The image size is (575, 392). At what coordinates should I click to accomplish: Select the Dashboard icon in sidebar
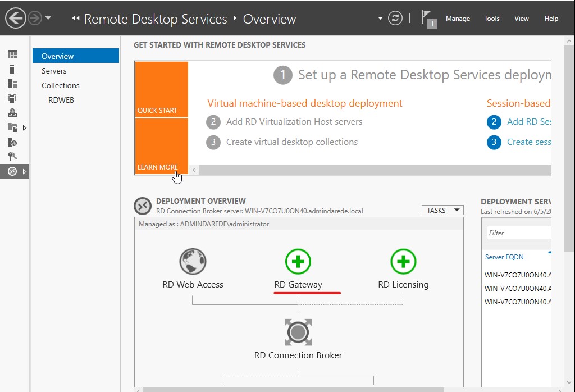click(12, 54)
